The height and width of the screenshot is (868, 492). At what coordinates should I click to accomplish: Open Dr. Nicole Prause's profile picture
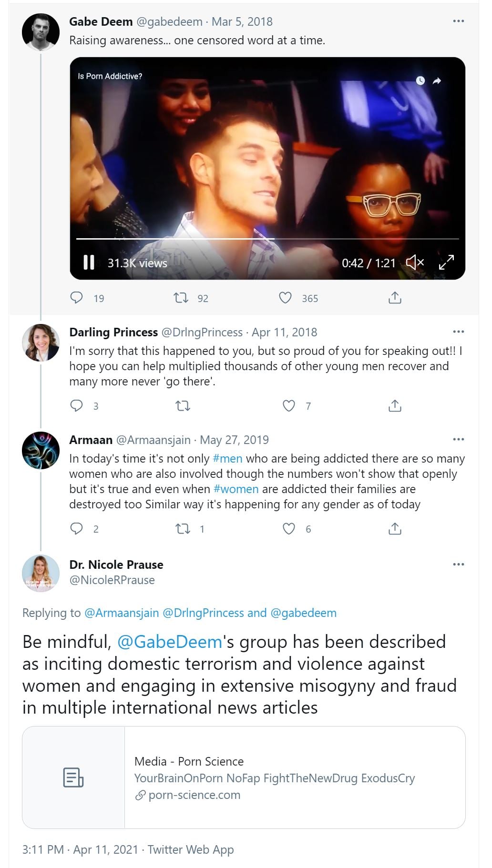coord(41,573)
